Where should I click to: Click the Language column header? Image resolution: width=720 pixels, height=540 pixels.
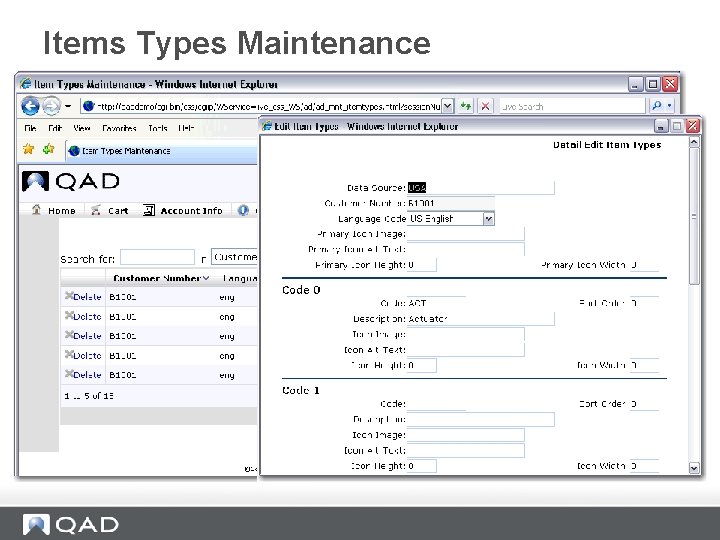point(240,278)
